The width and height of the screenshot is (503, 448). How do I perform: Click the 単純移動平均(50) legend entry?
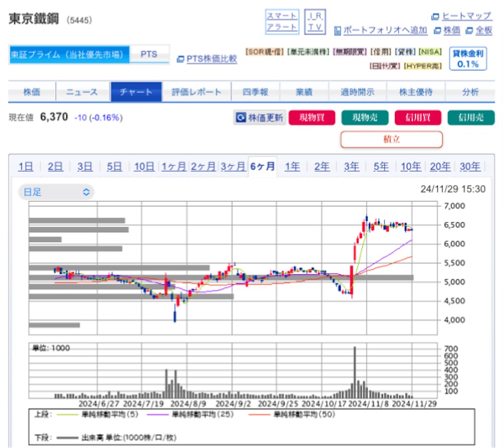(x=292, y=414)
